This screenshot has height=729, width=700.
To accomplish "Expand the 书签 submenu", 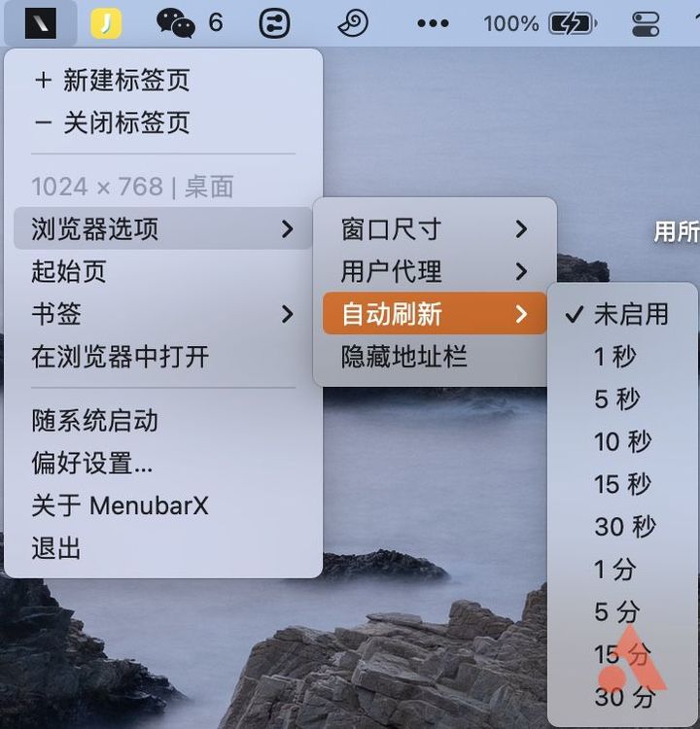I will click(162, 314).
